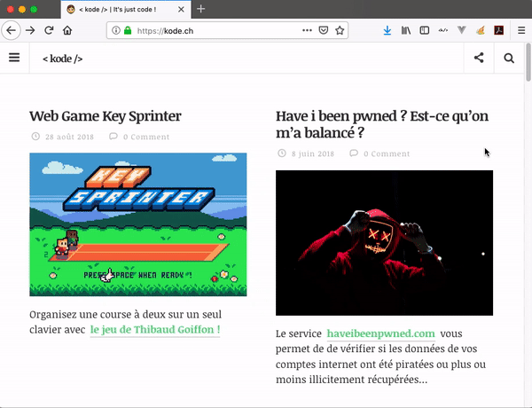Click the '8 juin 2018' date

click(313, 153)
